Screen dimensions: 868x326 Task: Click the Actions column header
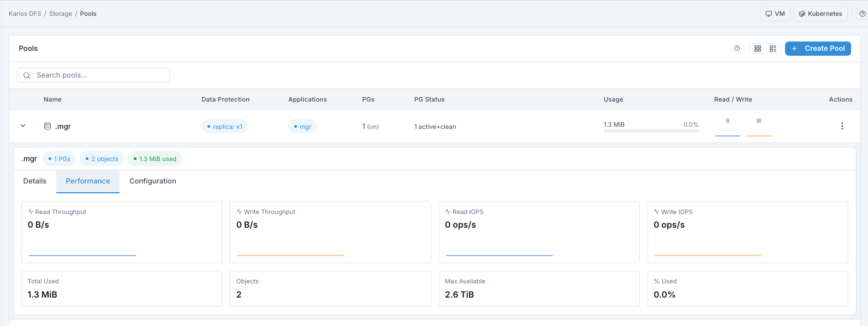841,99
